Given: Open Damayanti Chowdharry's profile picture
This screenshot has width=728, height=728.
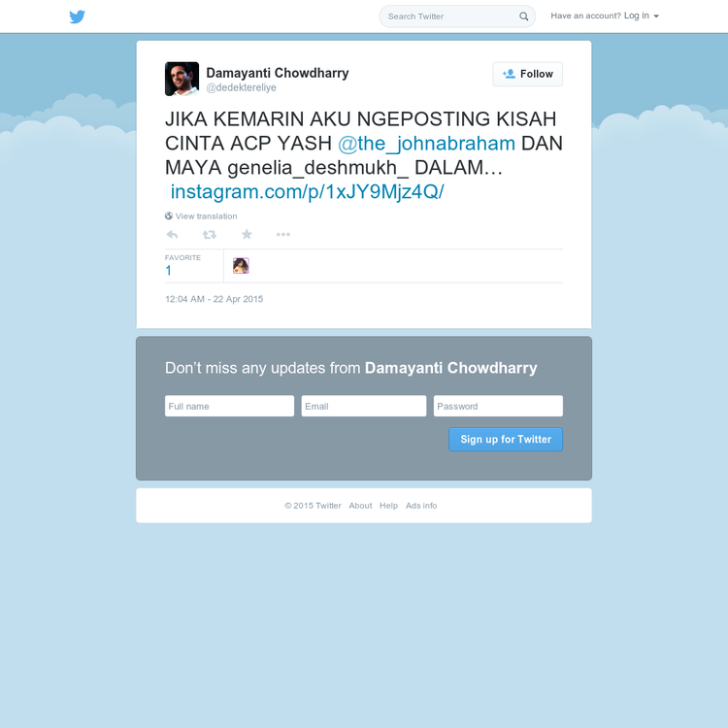Looking at the screenshot, I should 182,79.
